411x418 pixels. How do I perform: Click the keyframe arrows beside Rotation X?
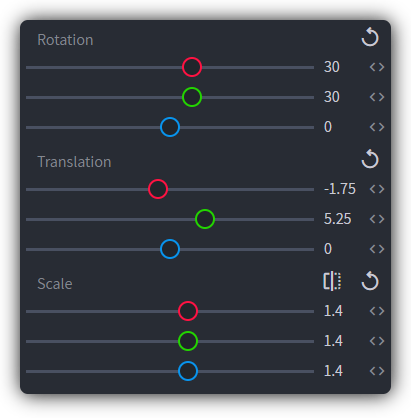pyautogui.click(x=377, y=67)
